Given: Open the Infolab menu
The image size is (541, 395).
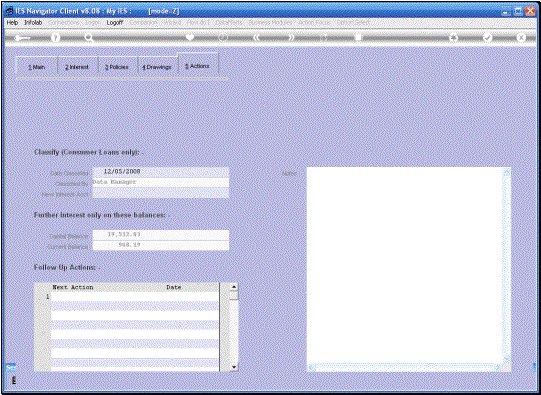Looking at the screenshot, I should pyautogui.click(x=33, y=22).
